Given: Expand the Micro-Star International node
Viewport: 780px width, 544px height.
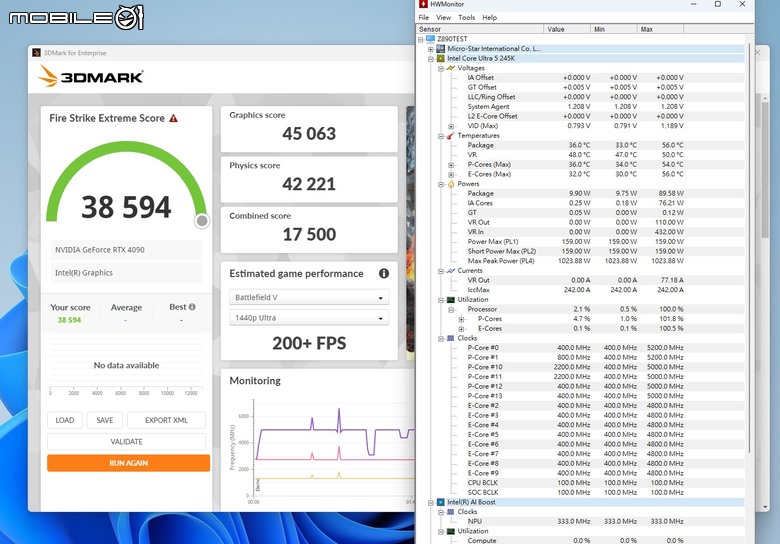Looking at the screenshot, I should point(431,49).
